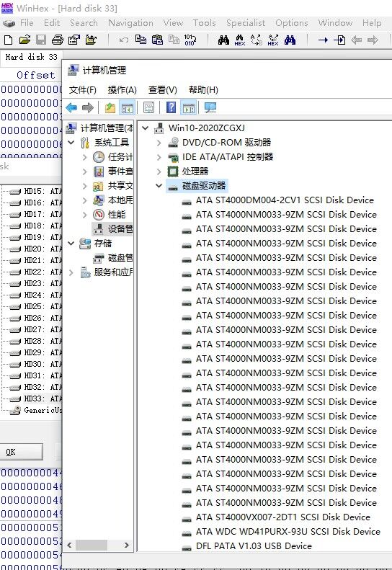Screen dimensions: 392x570
Task: Expand the DVD/CD-ROM 驱动器 node
Action: tap(159, 143)
